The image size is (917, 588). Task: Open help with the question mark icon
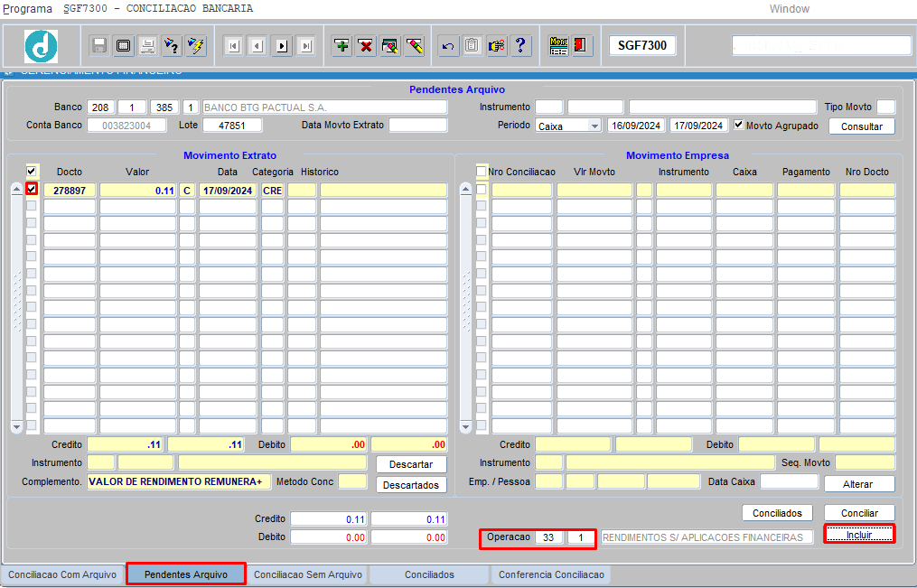pyautogui.click(x=520, y=45)
